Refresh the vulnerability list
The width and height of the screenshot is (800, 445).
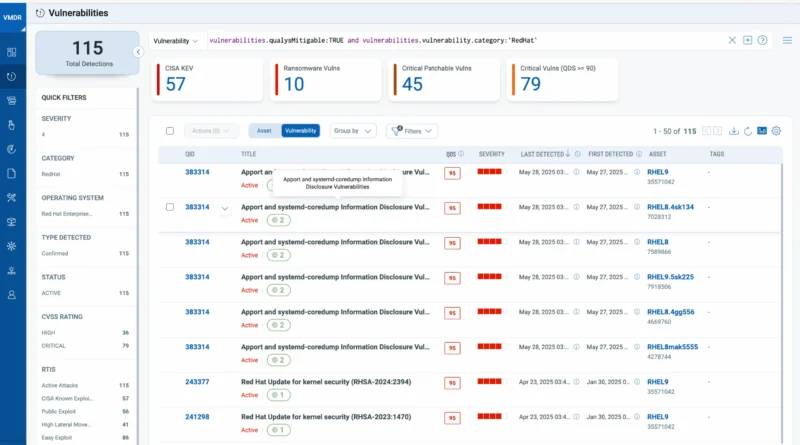click(748, 131)
